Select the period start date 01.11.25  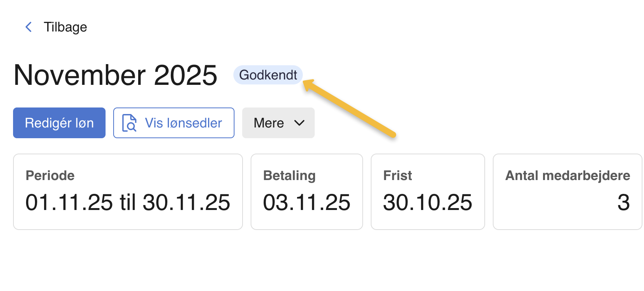click(x=69, y=202)
